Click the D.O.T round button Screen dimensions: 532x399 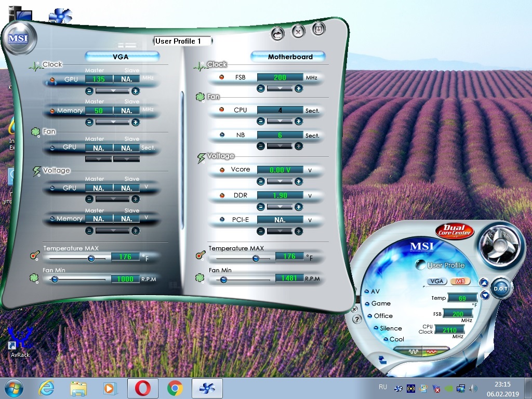click(500, 288)
